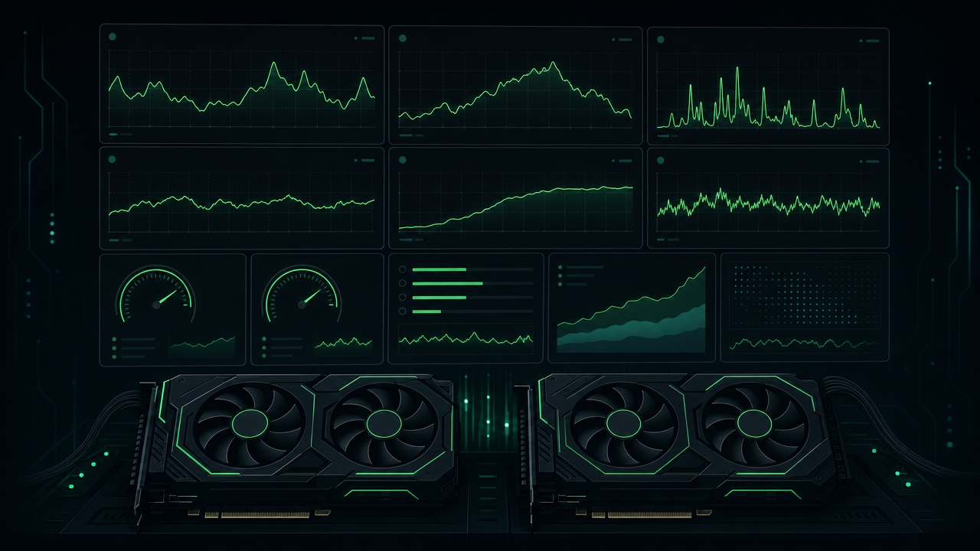Select the radio circle beside the longest progress bar

point(402,283)
